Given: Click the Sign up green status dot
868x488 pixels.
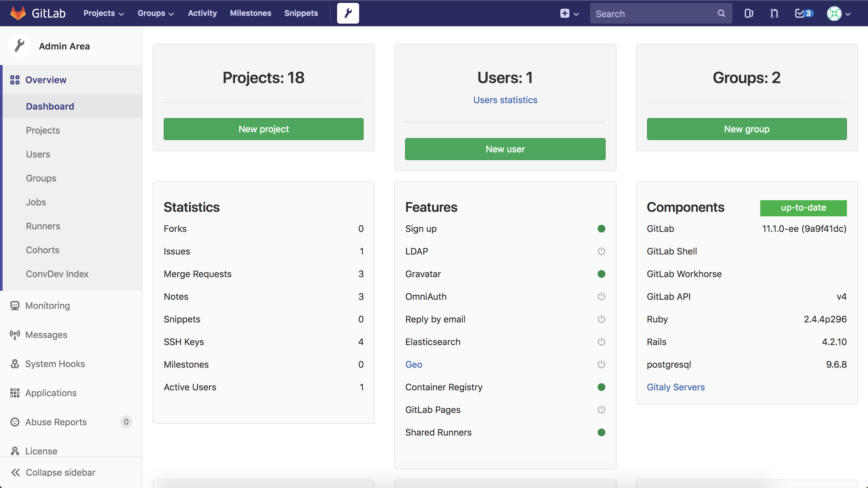Looking at the screenshot, I should click(x=601, y=229).
